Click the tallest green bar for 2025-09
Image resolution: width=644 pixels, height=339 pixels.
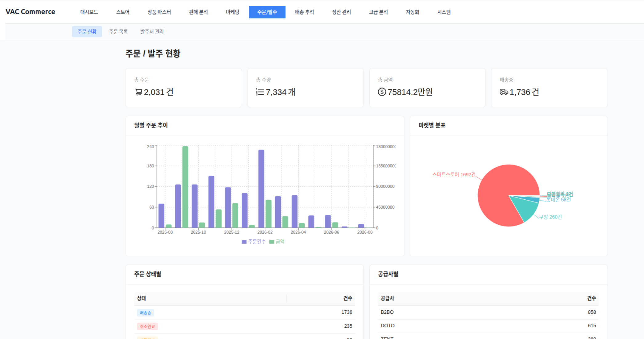(185, 187)
